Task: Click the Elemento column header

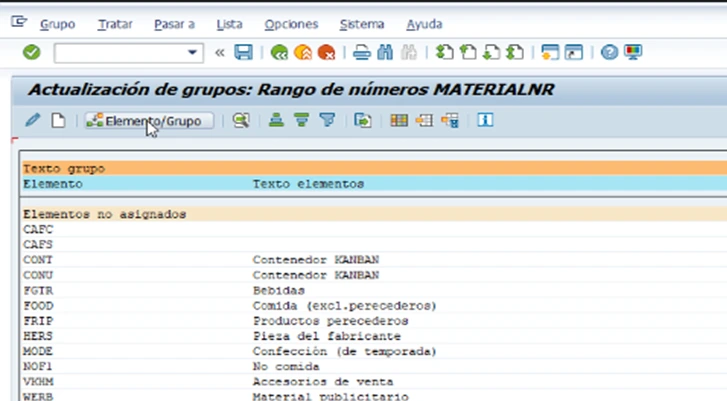Action: coord(53,184)
